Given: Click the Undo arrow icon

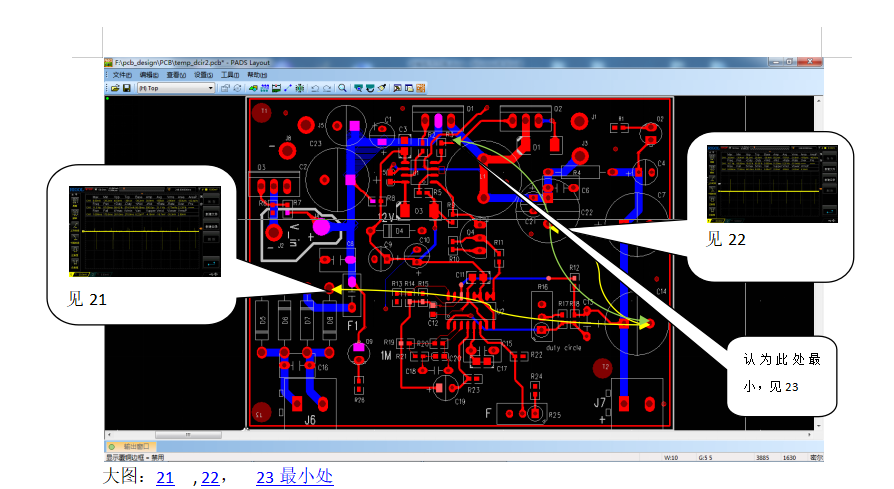Looking at the screenshot, I should tap(315, 88).
